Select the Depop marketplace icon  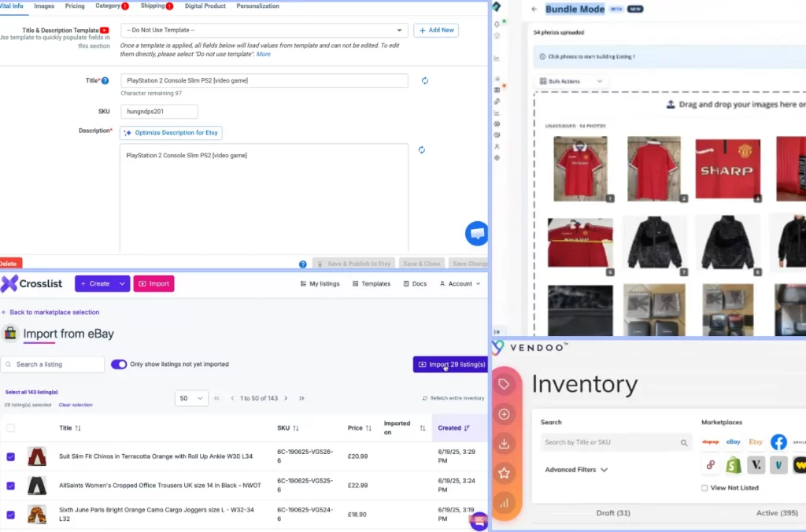point(711,442)
